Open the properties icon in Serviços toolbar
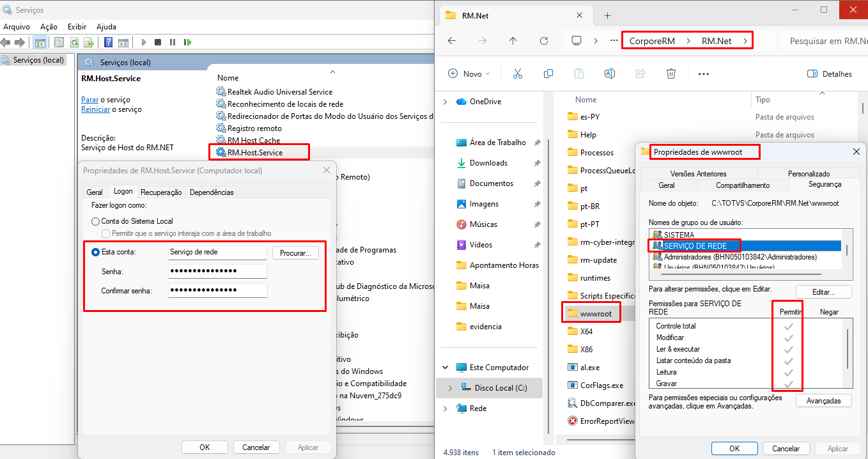868x459 pixels. point(59,42)
